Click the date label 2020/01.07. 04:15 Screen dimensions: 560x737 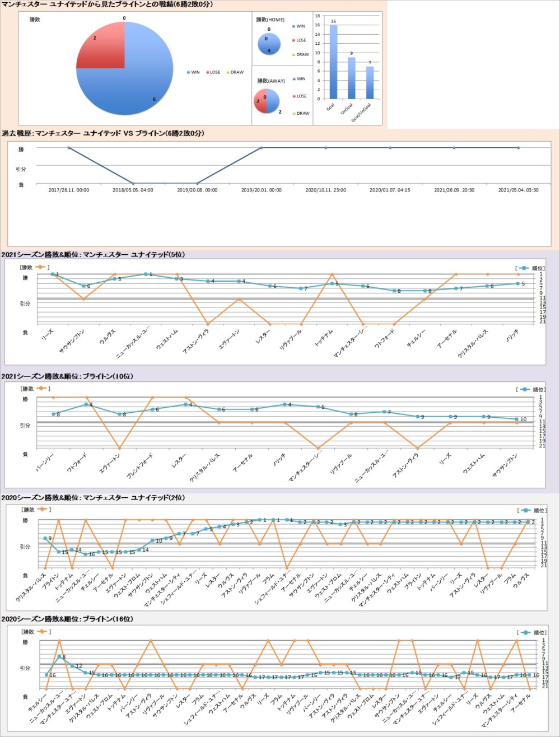click(390, 190)
